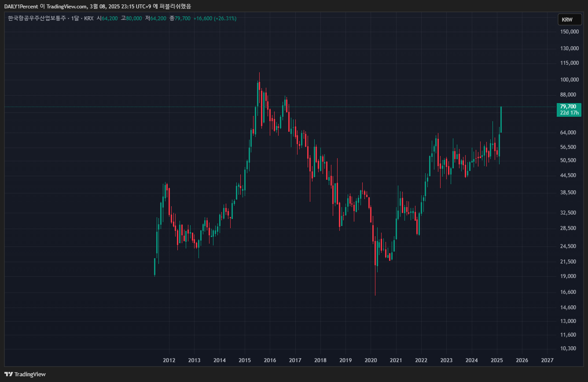Click the 2017 year on time axis
Image resolution: width=588 pixels, height=382 pixels.
tap(295, 360)
